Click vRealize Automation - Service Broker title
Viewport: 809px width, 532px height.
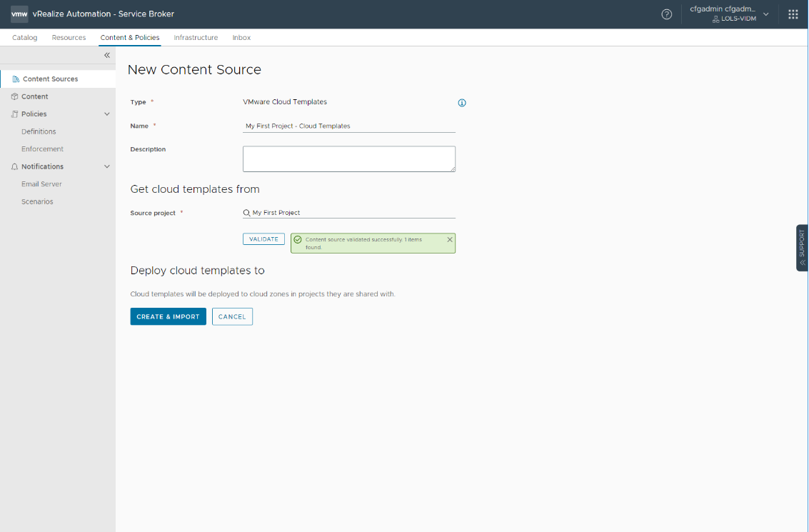click(x=104, y=14)
